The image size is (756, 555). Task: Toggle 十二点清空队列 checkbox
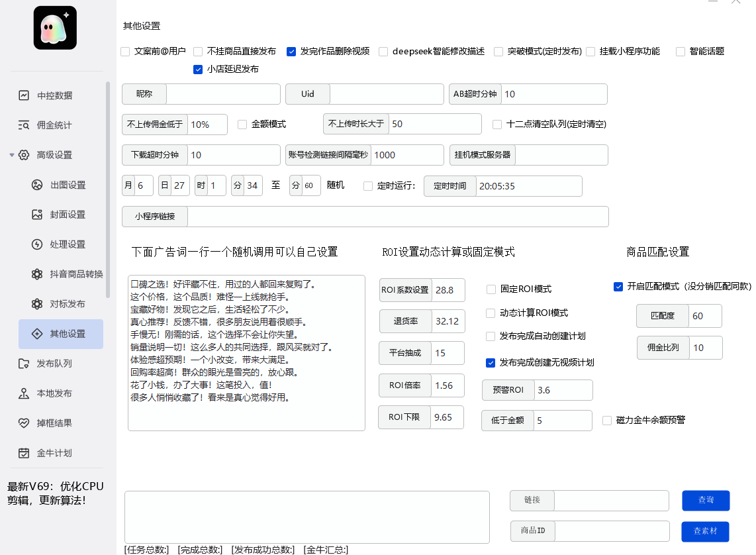[x=497, y=125]
